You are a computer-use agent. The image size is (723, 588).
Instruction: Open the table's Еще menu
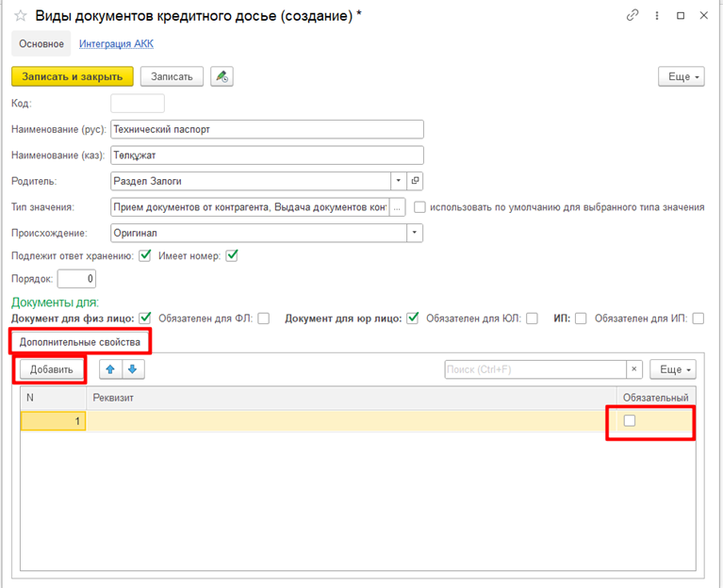[673, 369]
